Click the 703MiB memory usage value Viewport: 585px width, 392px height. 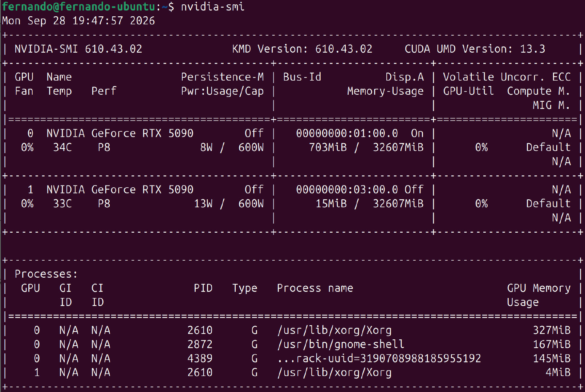[328, 147]
